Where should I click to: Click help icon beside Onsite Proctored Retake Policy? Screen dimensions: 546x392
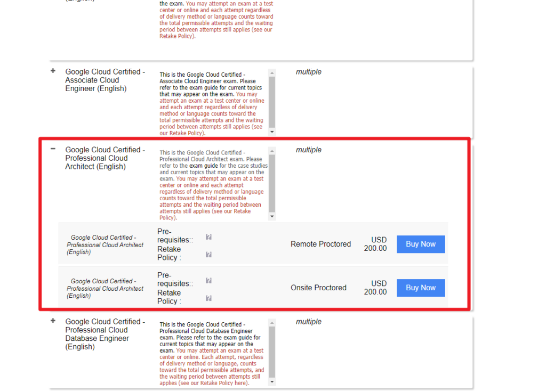pyautogui.click(x=208, y=298)
